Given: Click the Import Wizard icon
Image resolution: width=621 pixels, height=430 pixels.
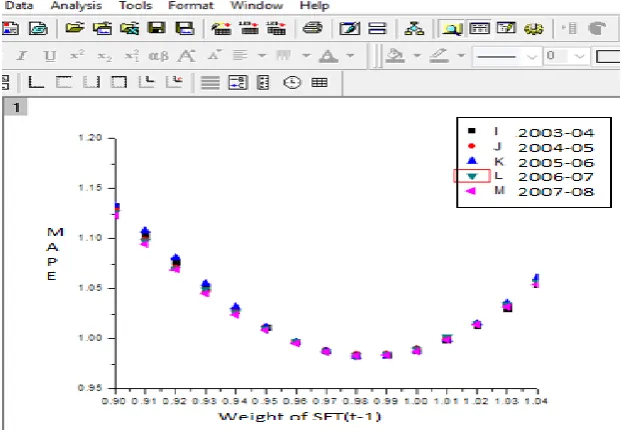Looking at the screenshot, I should point(221,29).
